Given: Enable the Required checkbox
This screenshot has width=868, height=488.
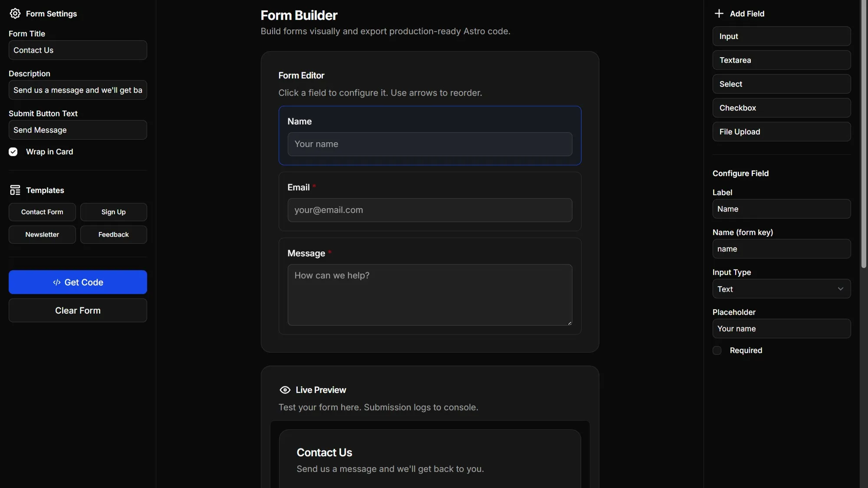Looking at the screenshot, I should click(x=716, y=350).
